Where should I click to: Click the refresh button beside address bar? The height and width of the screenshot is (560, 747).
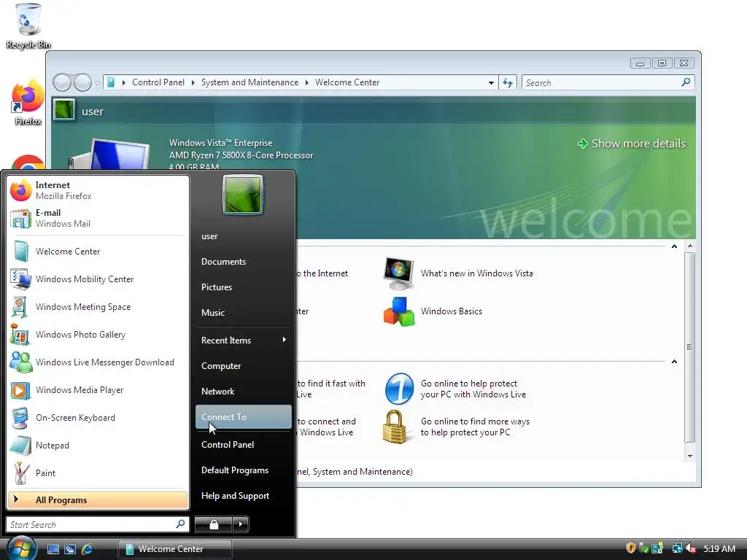coord(508,83)
